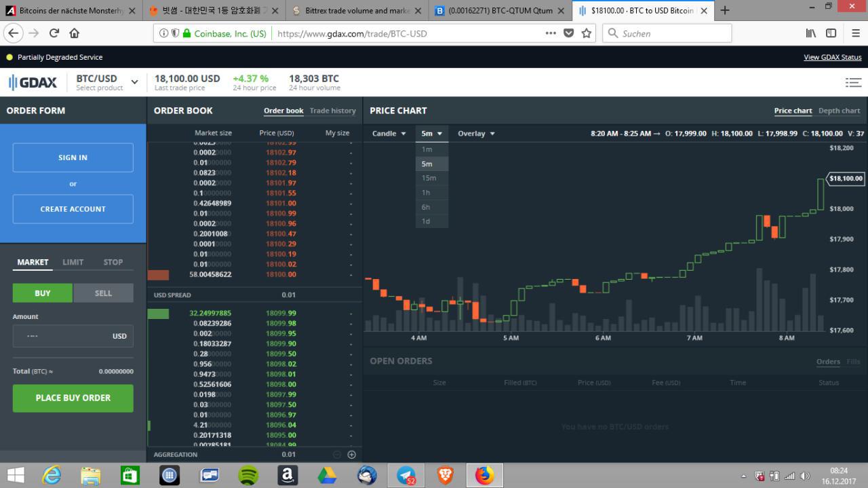Choose 6h interval option

tap(431, 207)
